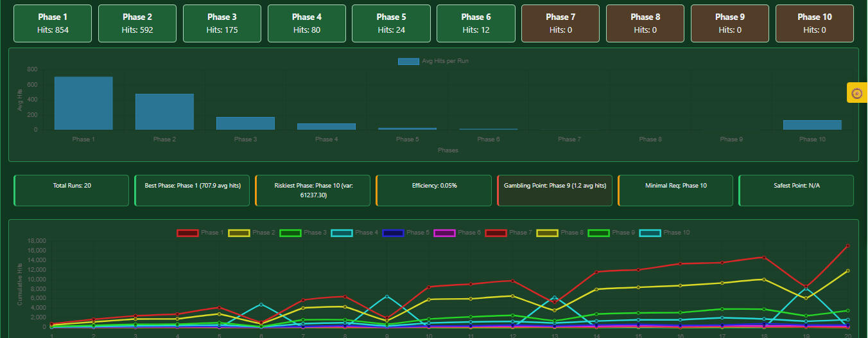868x338 pixels.
Task: Click the Safest Point: N/A card
Action: click(x=796, y=190)
